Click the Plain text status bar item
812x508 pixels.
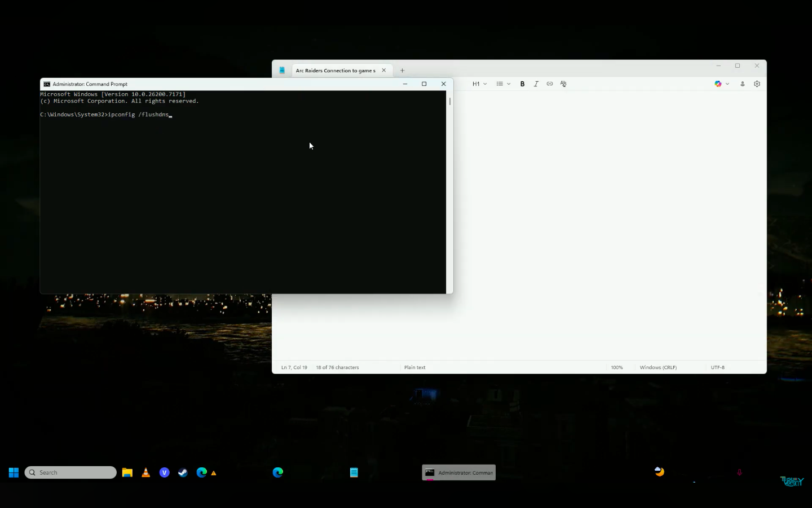pyautogui.click(x=414, y=367)
